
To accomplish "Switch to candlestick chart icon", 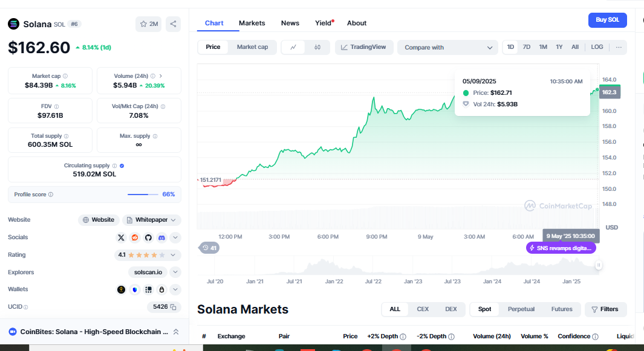I will (x=317, y=47).
